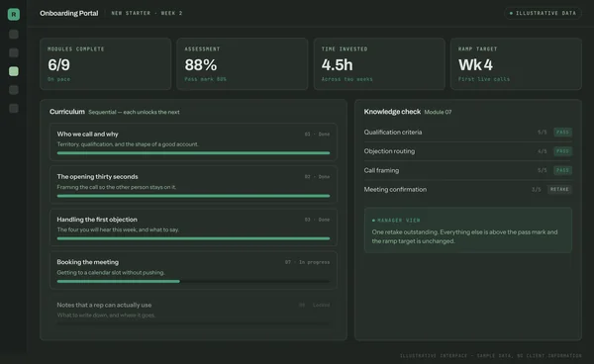This screenshot has height=364, width=594.
Task: Select the highlighted green sidebar icon
Action: coord(14,71)
